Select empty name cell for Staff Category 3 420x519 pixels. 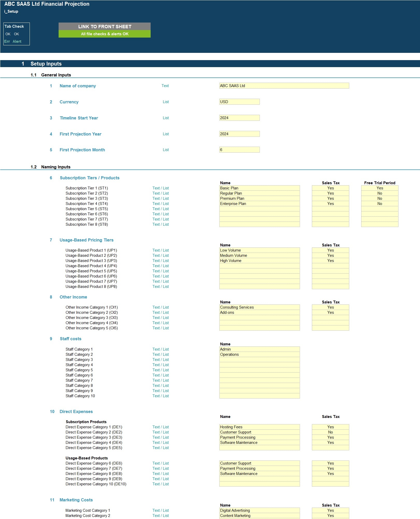[260, 360]
